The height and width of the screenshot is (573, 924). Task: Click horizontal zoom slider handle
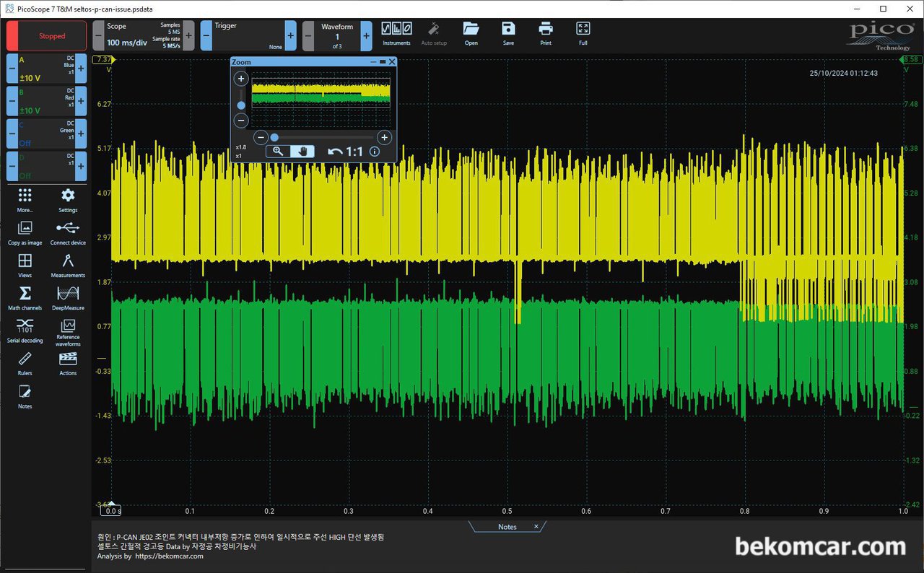coord(274,137)
